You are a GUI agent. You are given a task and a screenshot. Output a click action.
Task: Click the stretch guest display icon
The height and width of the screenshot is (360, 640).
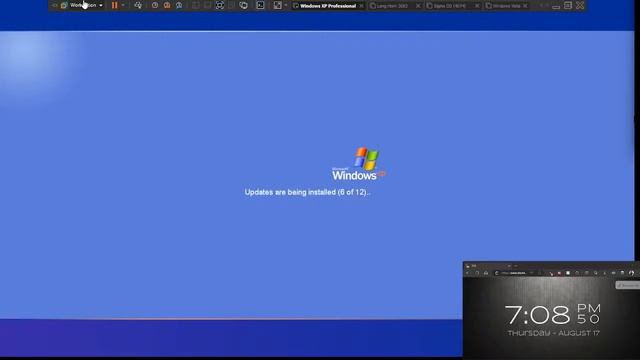[278, 5]
